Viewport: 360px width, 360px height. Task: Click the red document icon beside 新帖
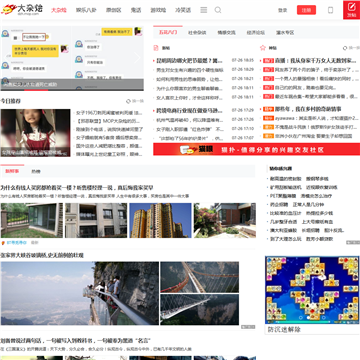[156, 48]
